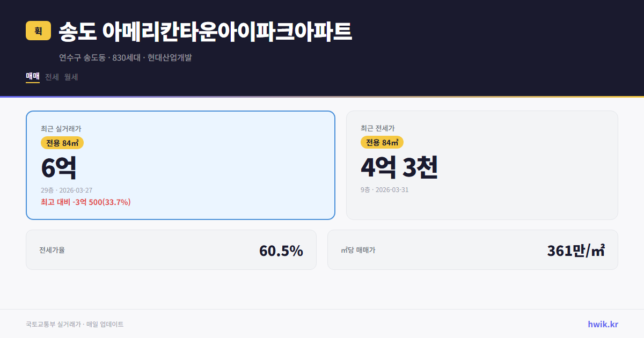Click the ㎡당 매매가 361만/㎡ card
The image size is (644, 338).
[x=472, y=249]
